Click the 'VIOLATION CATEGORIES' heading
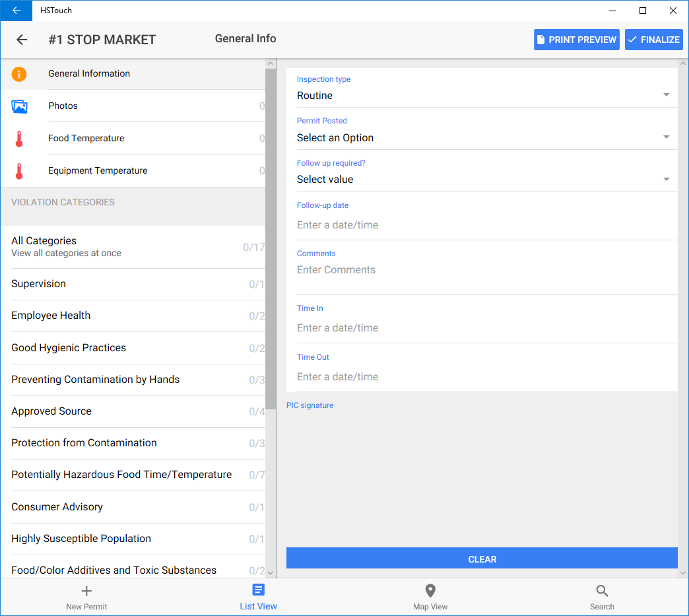This screenshot has width=689, height=616. coord(63,202)
